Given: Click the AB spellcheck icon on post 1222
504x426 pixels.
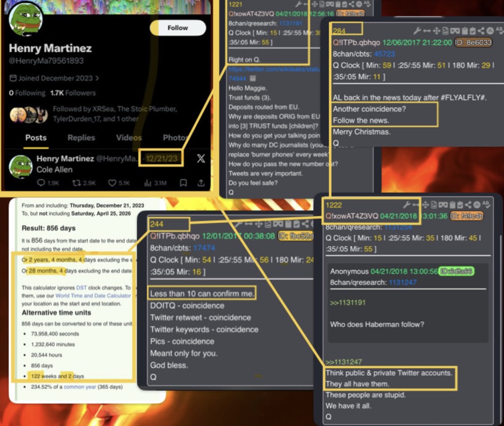Looking at the screenshot, I should [x=486, y=204].
